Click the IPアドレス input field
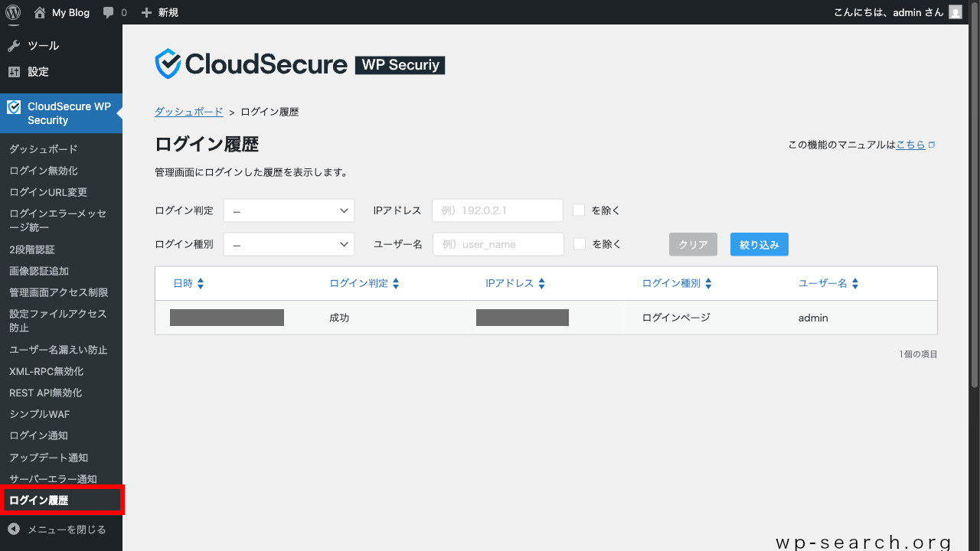 [x=497, y=210]
